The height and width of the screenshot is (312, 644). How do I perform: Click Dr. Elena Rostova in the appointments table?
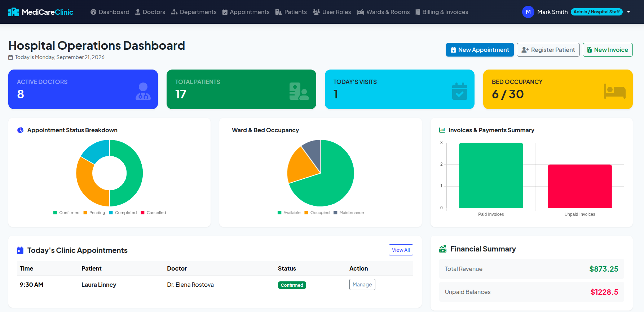[x=190, y=285]
